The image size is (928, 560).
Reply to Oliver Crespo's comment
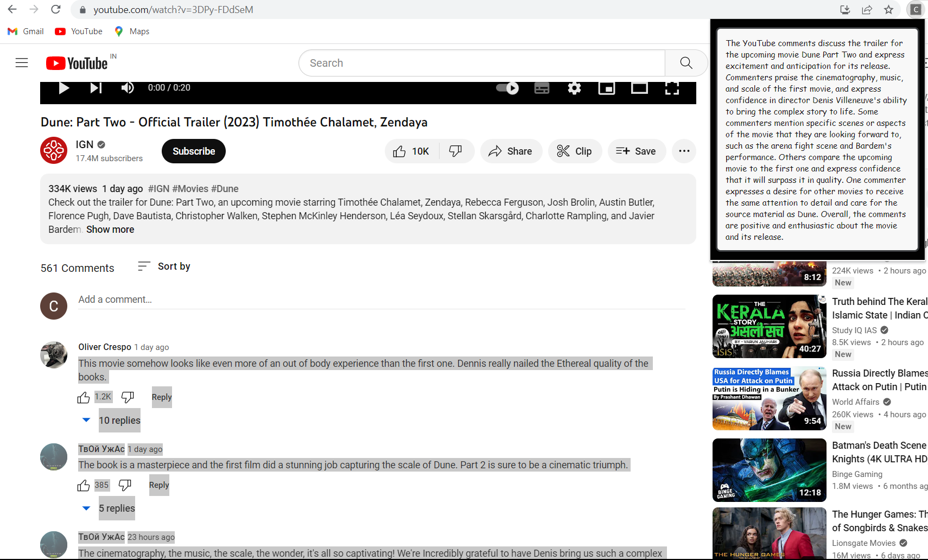162,397
